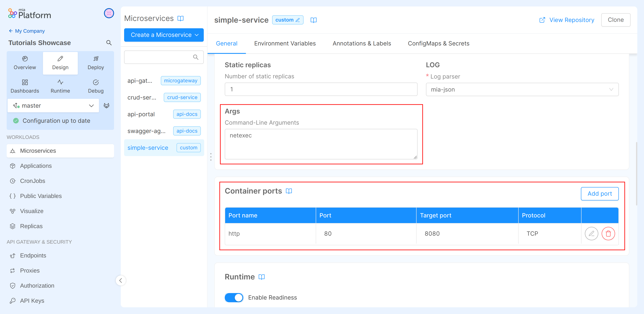Image resolution: width=644 pixels, height=314 pixels.
Task: Open the Log parser mia-json dropdown
Action: coord(522,89)
